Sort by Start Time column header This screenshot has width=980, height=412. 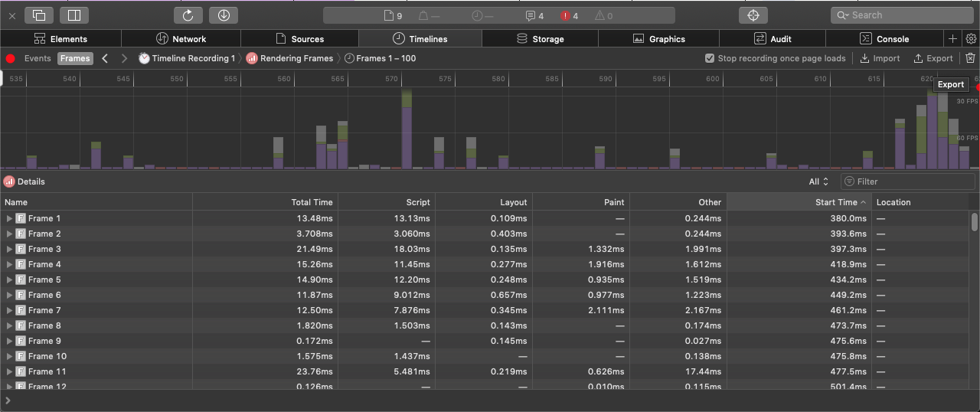pyautogui.click(x=799, y=202)
